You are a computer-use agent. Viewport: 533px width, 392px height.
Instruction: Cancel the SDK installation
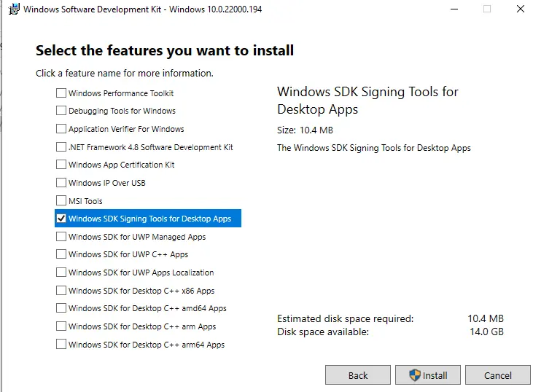point(498,375)
